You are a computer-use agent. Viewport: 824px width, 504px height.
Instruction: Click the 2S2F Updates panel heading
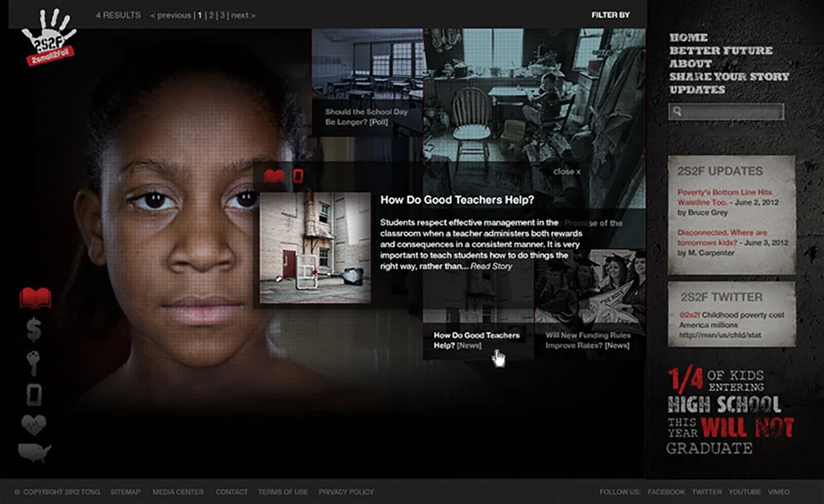[x=720, y=171]
